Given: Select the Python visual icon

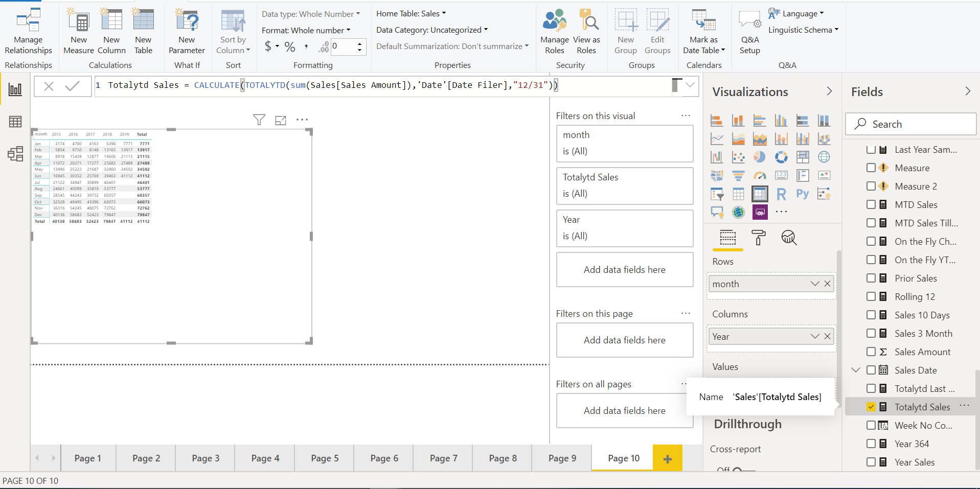Looking at the screenshot, I should point(802,194).
